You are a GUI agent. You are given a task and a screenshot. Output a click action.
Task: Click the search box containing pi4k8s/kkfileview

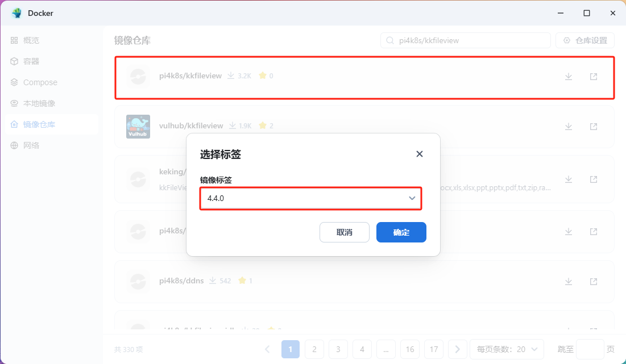point(466,40)
